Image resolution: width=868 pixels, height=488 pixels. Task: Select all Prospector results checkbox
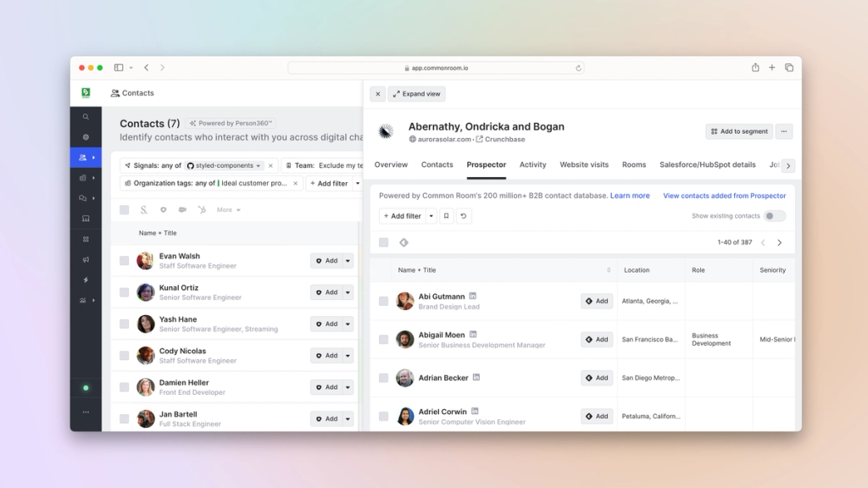click(x=384, y=242)
